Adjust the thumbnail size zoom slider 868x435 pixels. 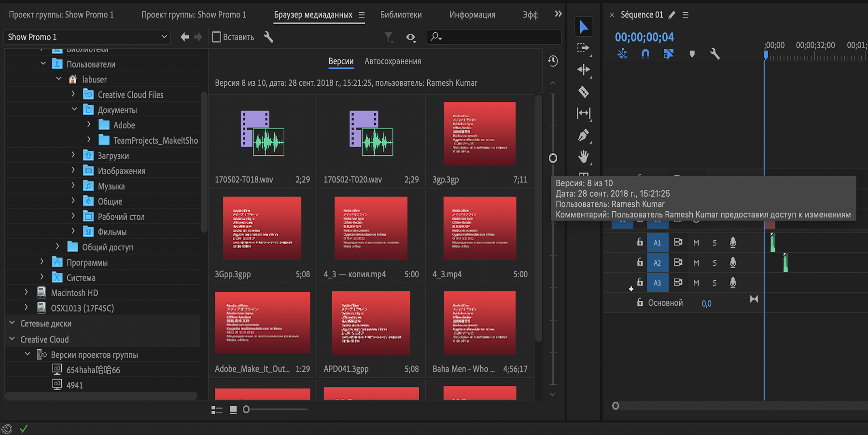click(x=246, y=409)
